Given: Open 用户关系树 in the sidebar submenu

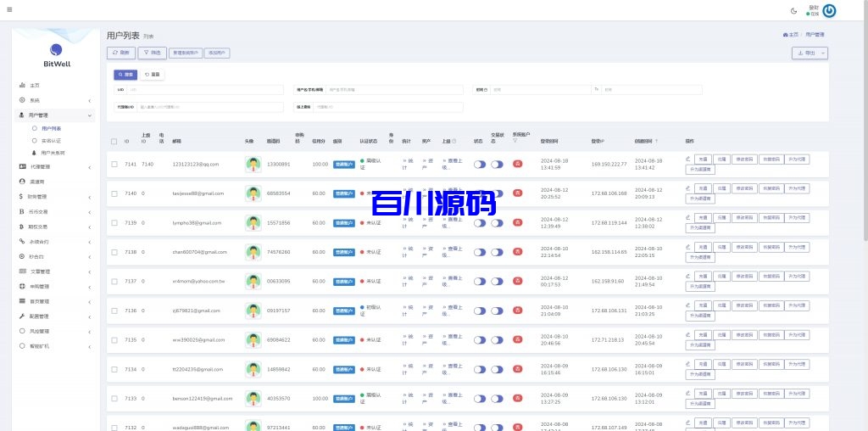Looking at the screenshot, I should click(x=53, y=153).
